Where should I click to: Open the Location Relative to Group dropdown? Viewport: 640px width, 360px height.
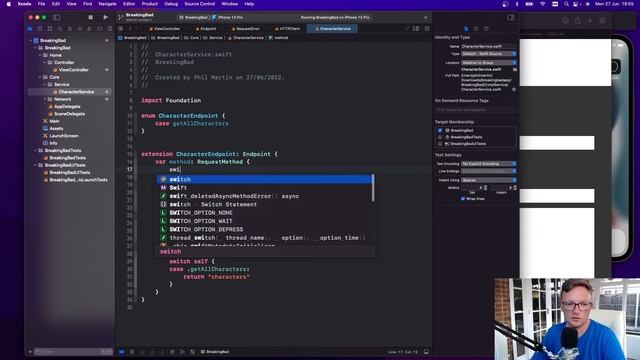coord(489,62)
